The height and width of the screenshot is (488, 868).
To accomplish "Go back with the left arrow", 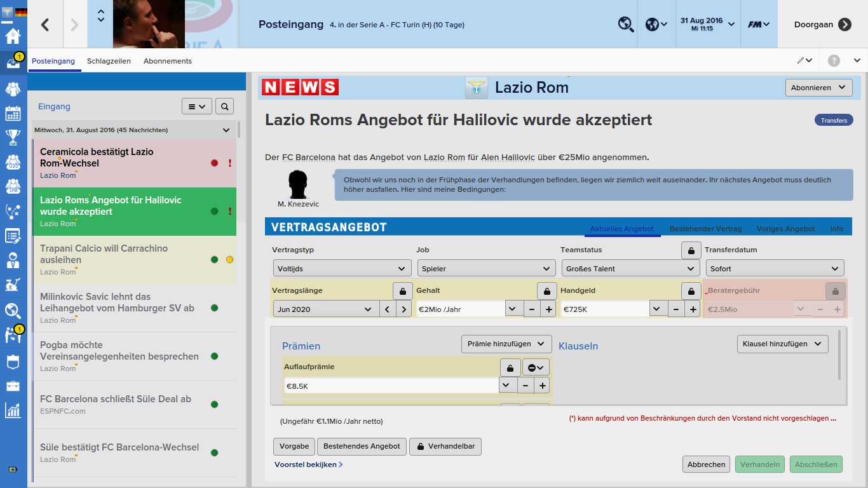I will pos(44,24).
